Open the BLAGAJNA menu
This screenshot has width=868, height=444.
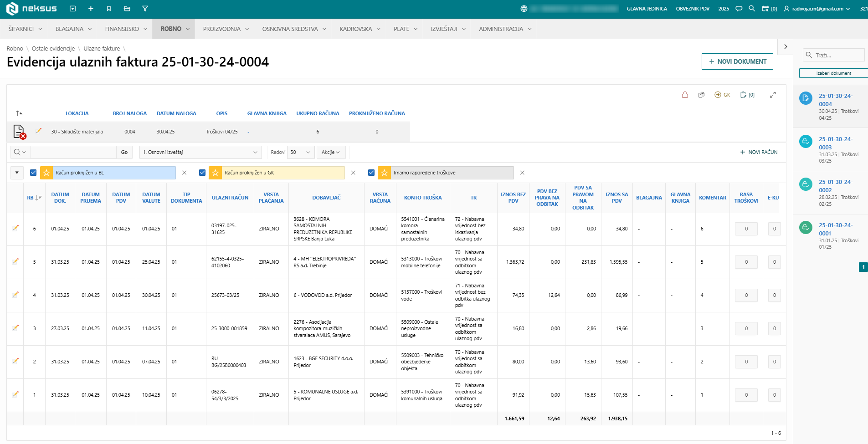(74, 29)
